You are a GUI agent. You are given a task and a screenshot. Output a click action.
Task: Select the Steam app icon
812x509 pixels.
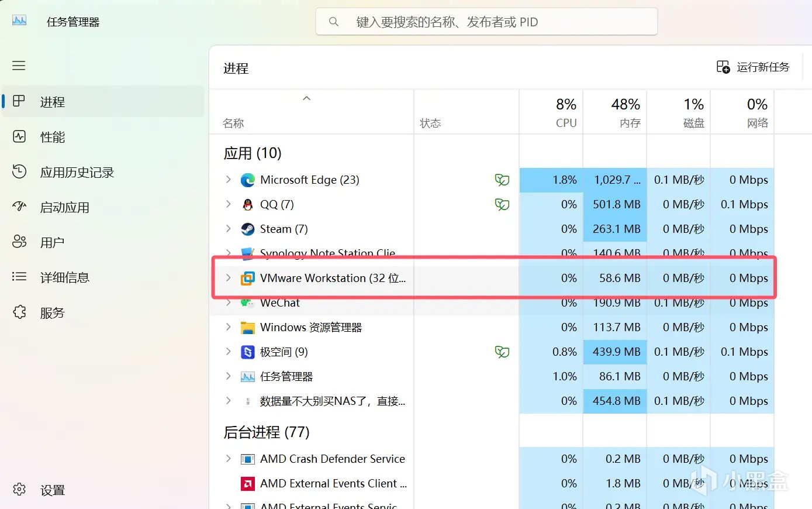click(x=248, y=229)
